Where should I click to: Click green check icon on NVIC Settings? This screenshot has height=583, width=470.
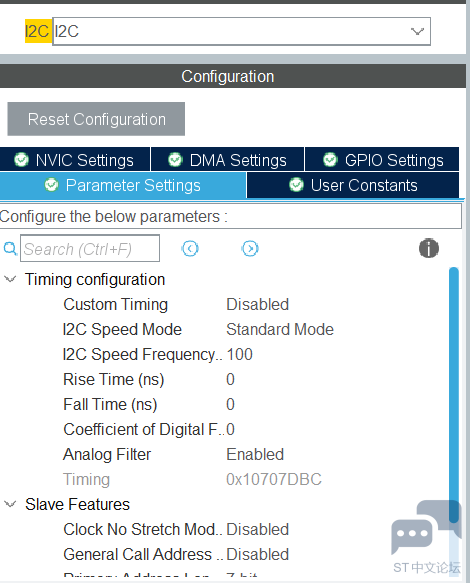point(21,160)
